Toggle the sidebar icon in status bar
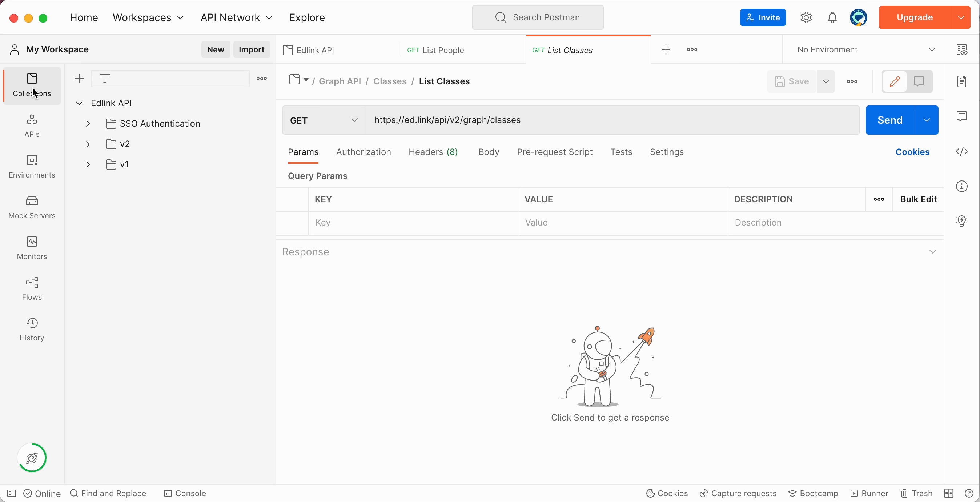980x502 pixels. tap(11, 493)
